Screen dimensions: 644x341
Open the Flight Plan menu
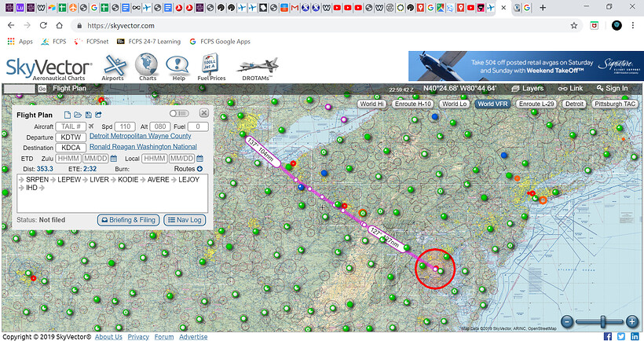coord(69,88)
